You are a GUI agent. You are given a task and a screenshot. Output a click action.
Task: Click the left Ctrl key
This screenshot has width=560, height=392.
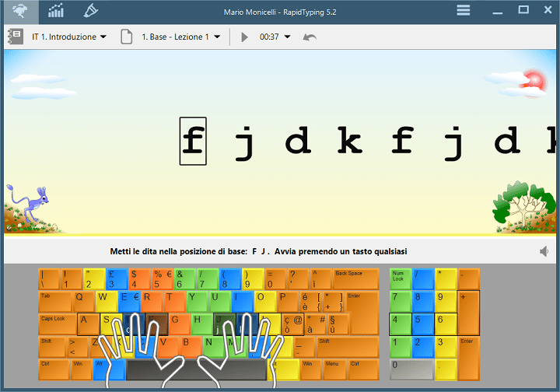(x=54, y=369)
